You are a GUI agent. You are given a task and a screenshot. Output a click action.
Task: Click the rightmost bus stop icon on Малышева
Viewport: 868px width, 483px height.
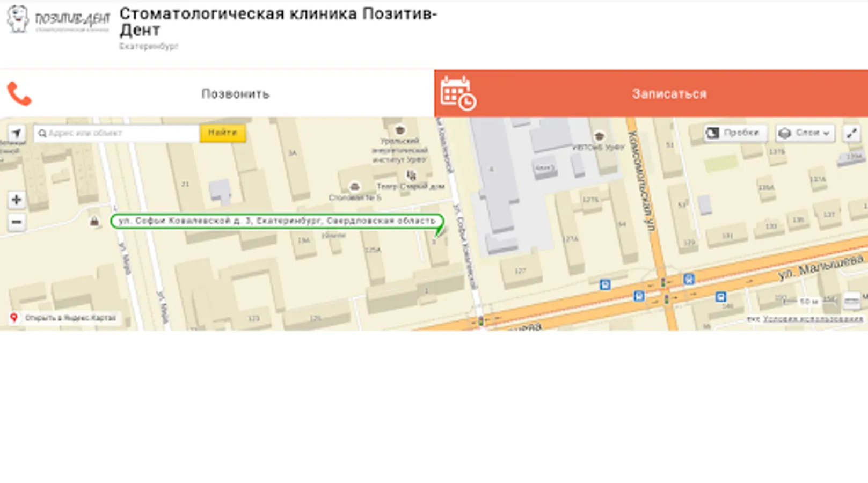click(720, 297)
